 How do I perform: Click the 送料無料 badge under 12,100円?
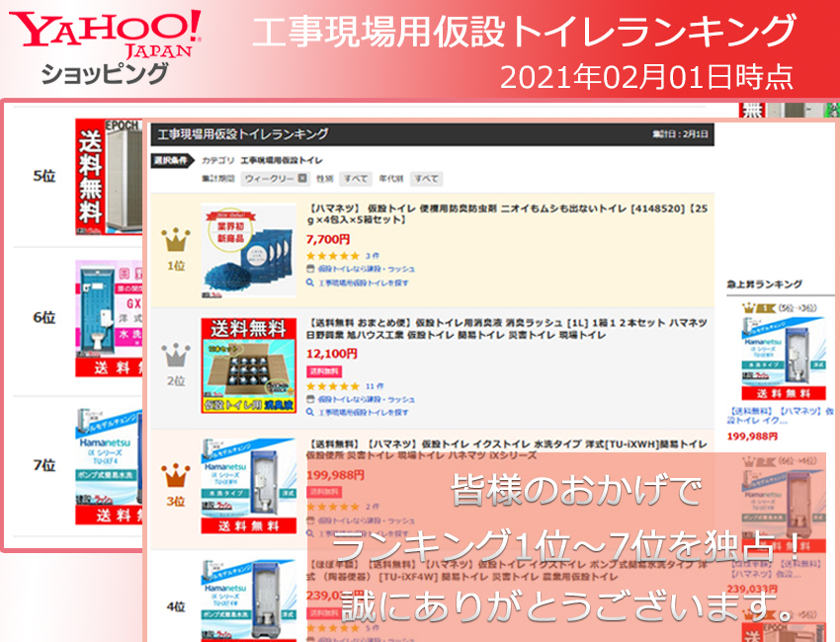(324, 371)
